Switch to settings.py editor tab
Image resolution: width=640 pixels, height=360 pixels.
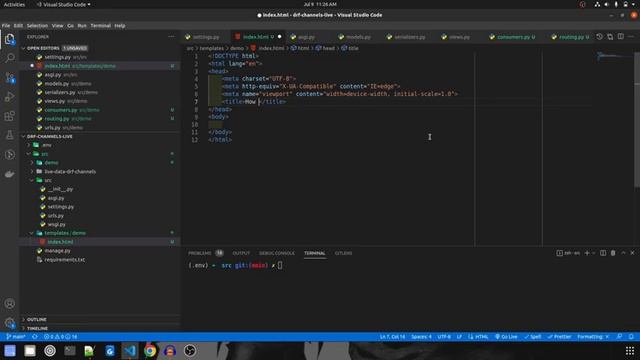coord(205,37)
